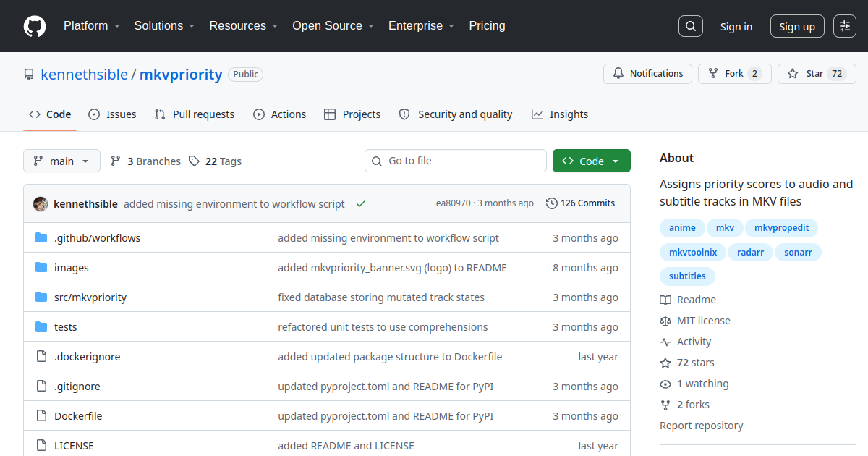Select file icon of Dockerfile
868x456 pixels.
point(41,416)
